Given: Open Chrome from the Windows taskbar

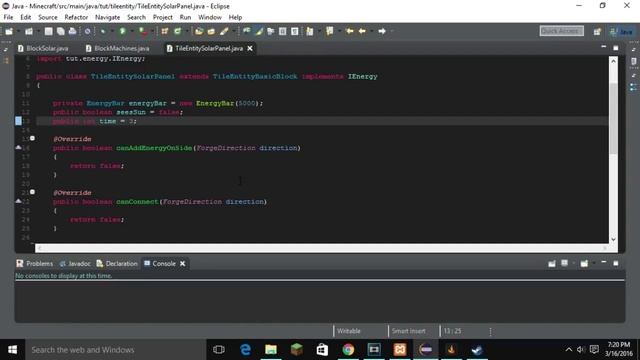Looking at the screenshot, I should click(348, 350).
